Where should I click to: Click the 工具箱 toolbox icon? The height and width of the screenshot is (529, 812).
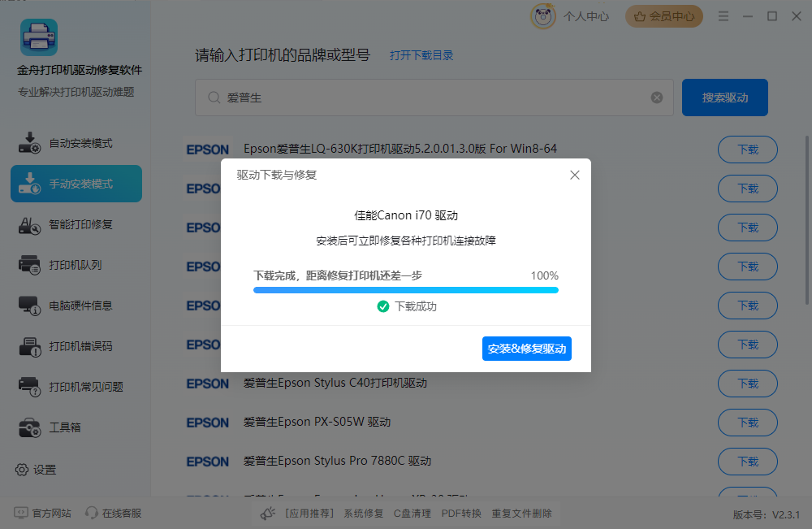(29, 427)
